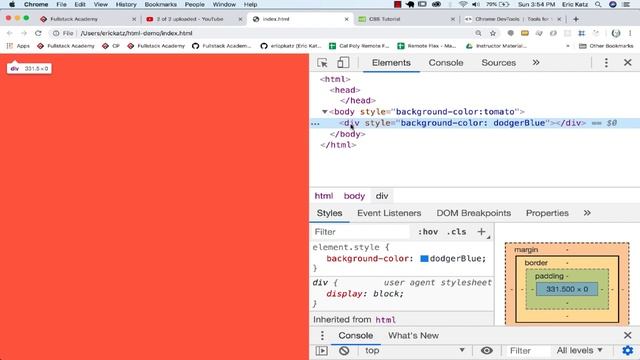
Task: Toggle the live expression eye icon
Action: 487,351
